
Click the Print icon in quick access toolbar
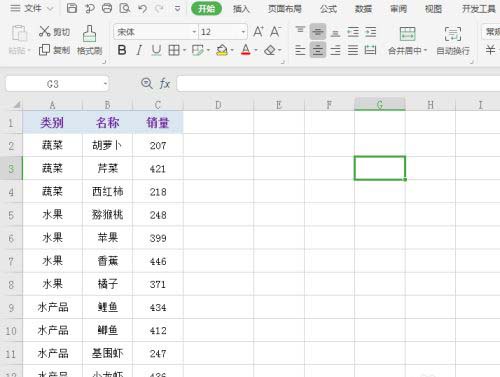tap(107, 8)
